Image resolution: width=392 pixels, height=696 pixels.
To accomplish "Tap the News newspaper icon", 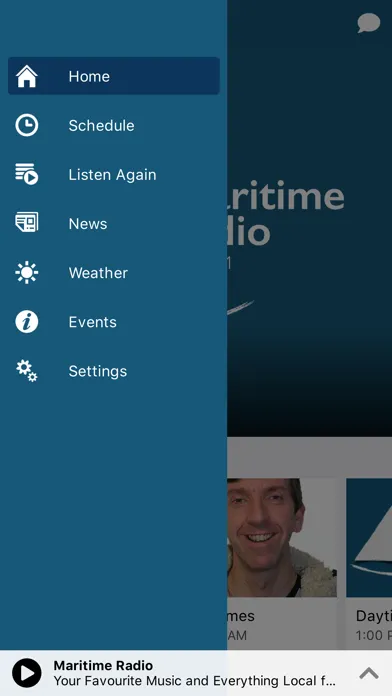I will click(x=27, y=222).
